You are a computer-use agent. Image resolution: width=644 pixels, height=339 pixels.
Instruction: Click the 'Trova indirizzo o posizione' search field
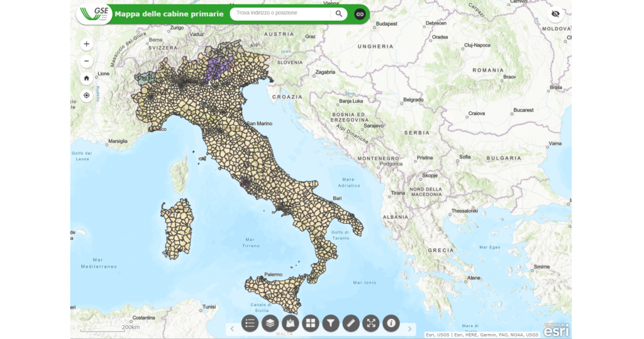click(x=280, y=13)
